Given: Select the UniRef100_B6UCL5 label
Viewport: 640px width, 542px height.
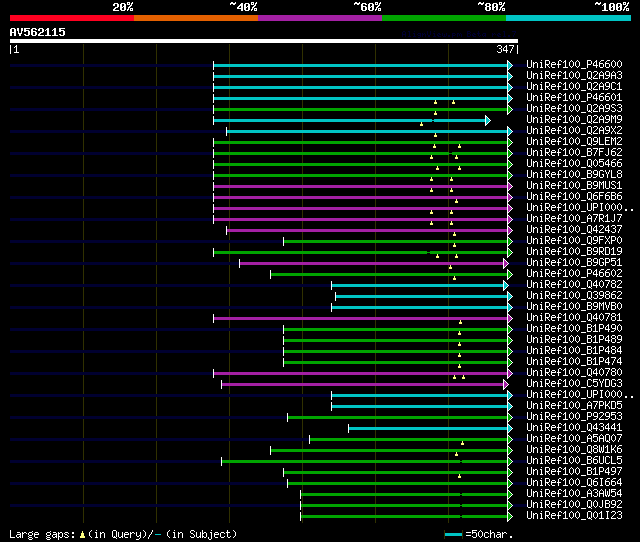Looking at the screenshot, I should [574, 461].
